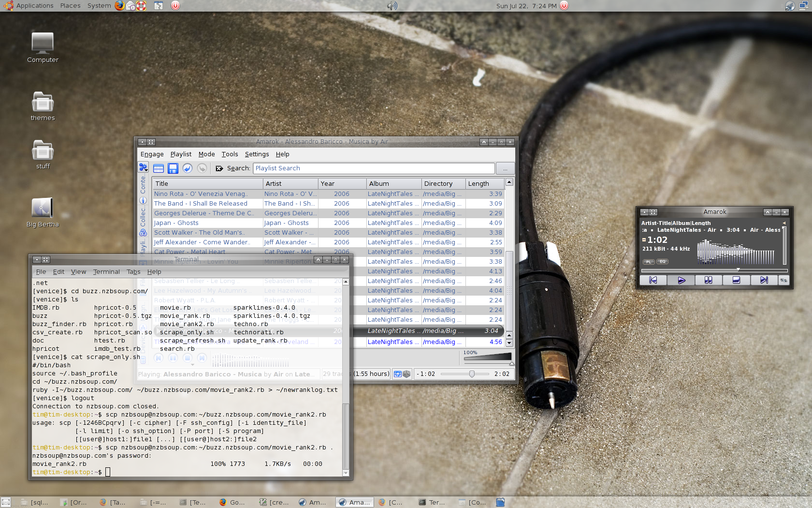Sort the playlist by the Length column header
The width and height of the screenshot is (812, 508).
point(485,184)
